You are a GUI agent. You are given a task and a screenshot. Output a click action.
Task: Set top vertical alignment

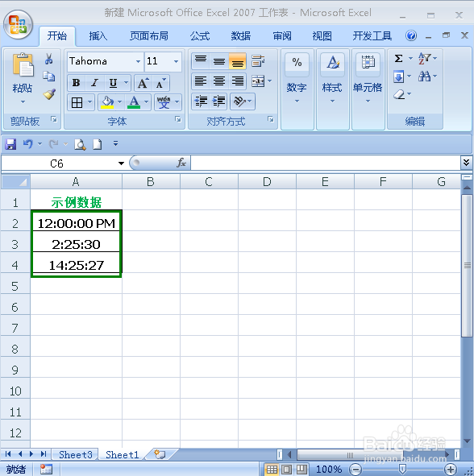point(201,61)
